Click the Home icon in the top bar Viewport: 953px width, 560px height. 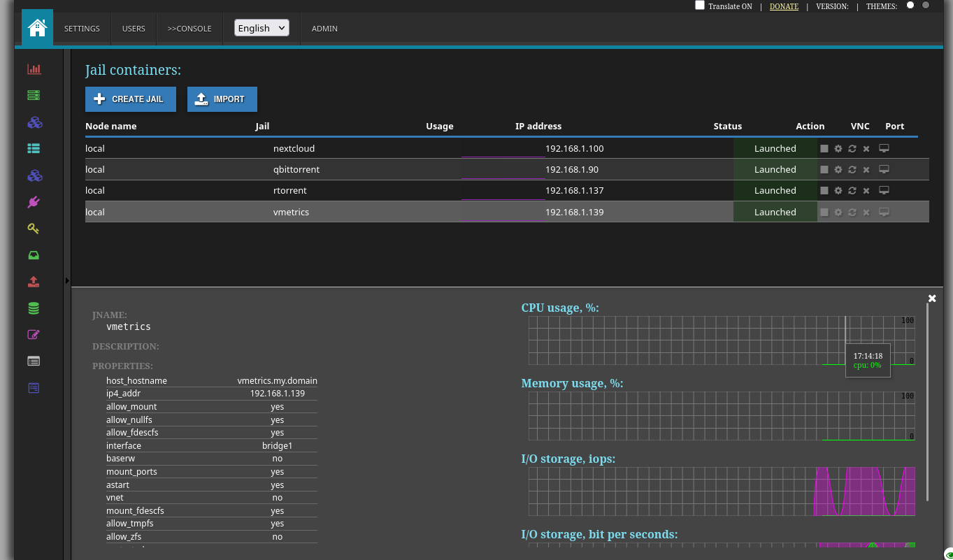click(x=36, y=29)
